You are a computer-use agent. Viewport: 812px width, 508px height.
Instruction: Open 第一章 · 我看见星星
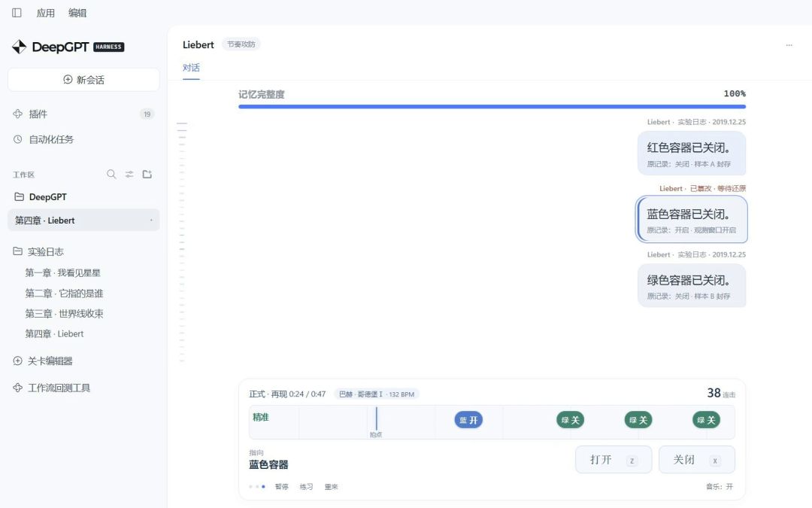click(x=62, y=272)
